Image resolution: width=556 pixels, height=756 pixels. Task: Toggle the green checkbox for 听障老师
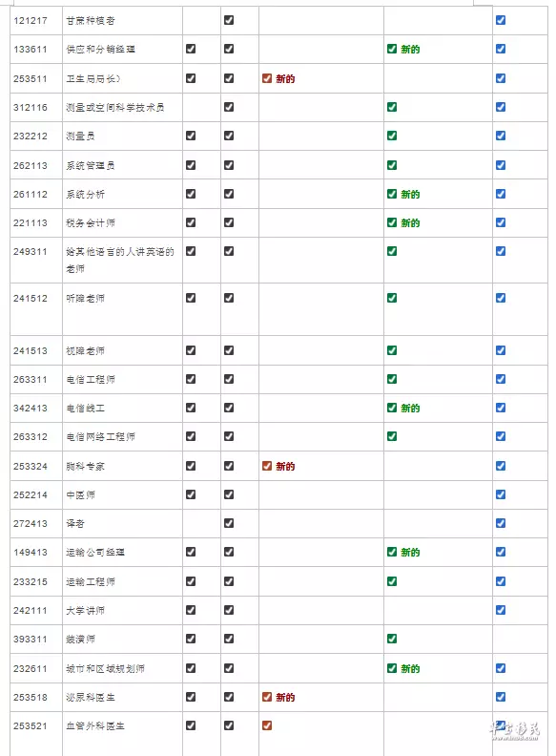coord(392,298)
